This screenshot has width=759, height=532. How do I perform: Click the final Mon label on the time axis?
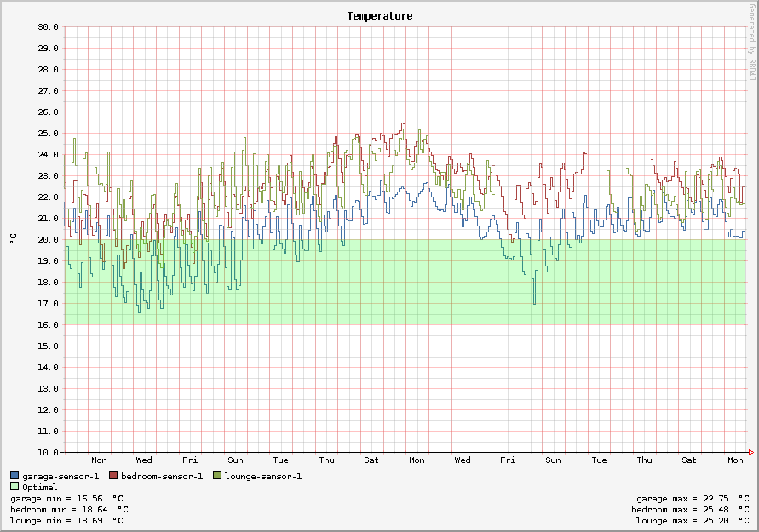(735, 460)
